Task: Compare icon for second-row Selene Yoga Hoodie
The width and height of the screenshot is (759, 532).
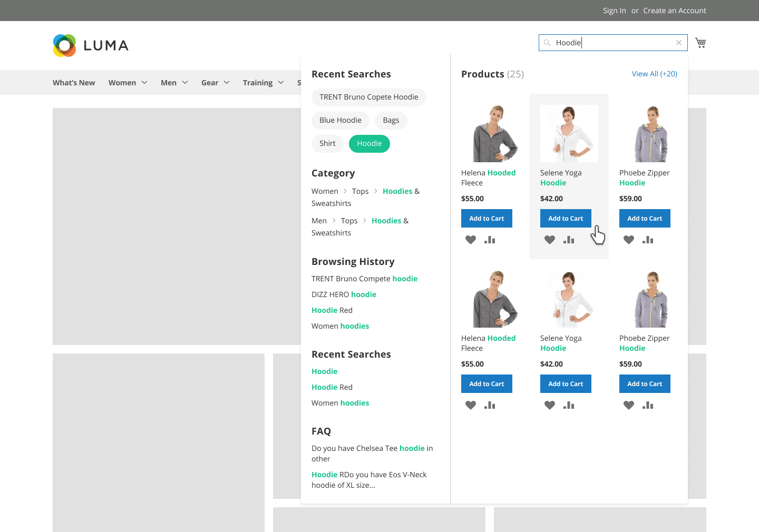Action: click(569, 405)
